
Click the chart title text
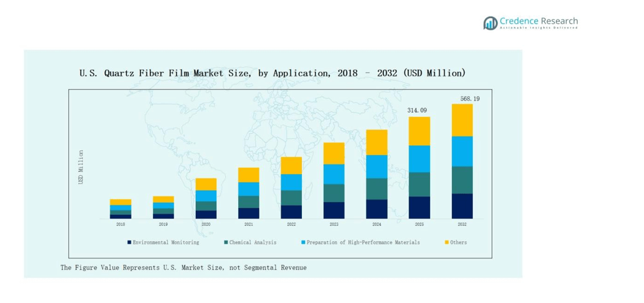(272, 73)
